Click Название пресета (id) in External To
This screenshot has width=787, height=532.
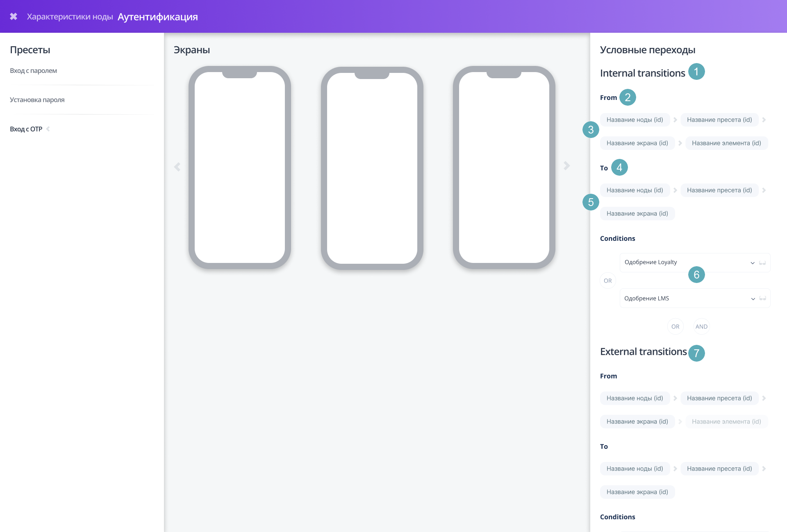point(719,469)
